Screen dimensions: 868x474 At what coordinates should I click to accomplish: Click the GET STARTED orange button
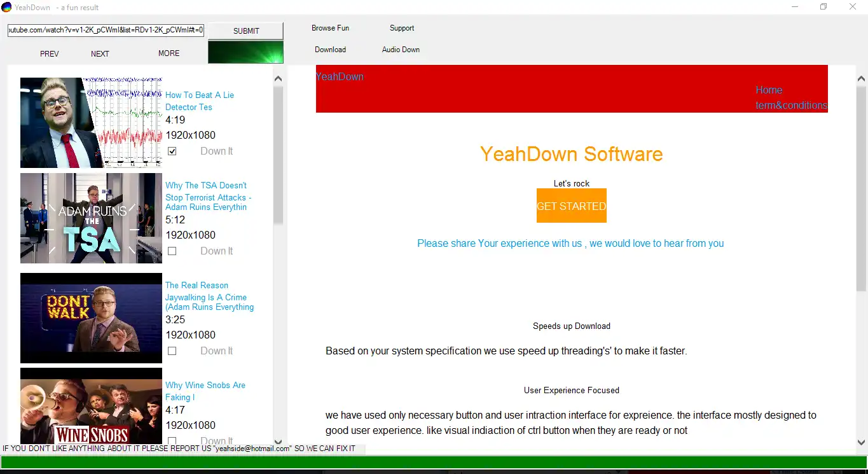tap(571, 206)
